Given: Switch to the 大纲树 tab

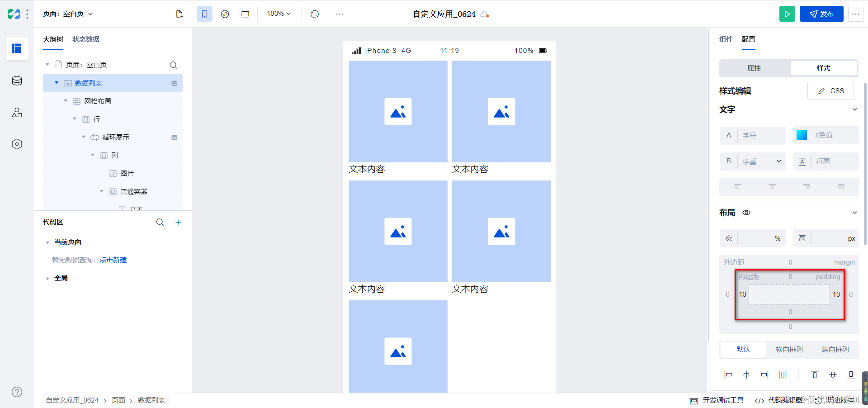Looking at the screenshot, I should [53, 39].
